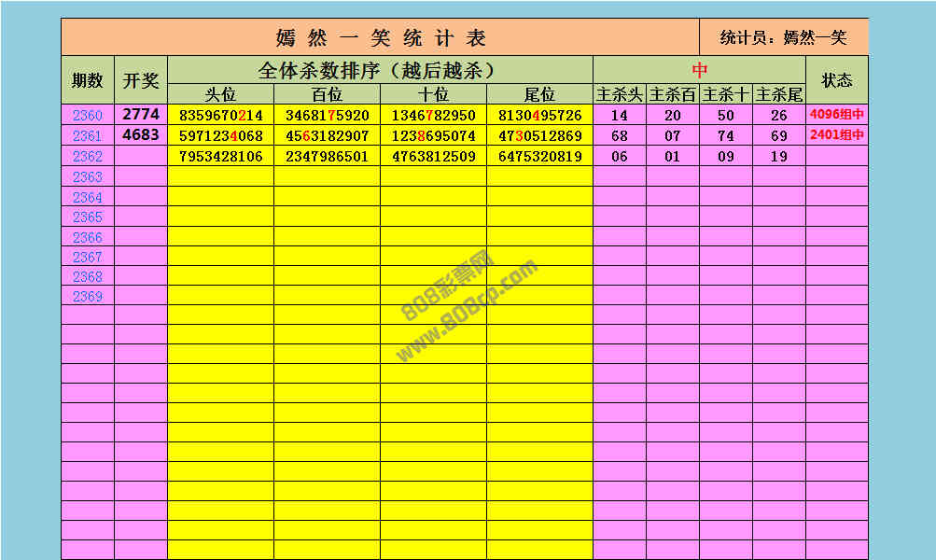Click the 百位 column header

pos(327,94)
